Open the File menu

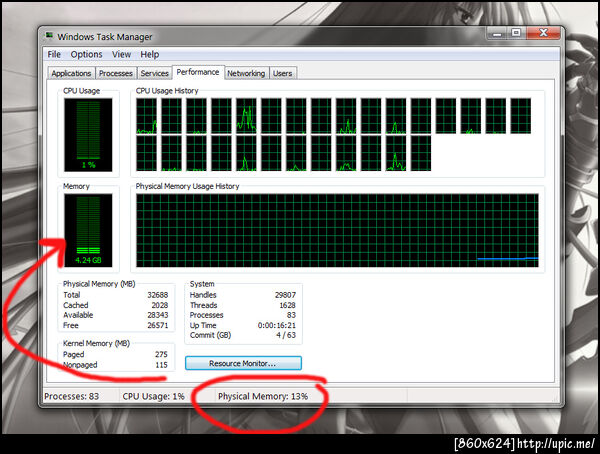pyautogui.click(x=54, y=54)
